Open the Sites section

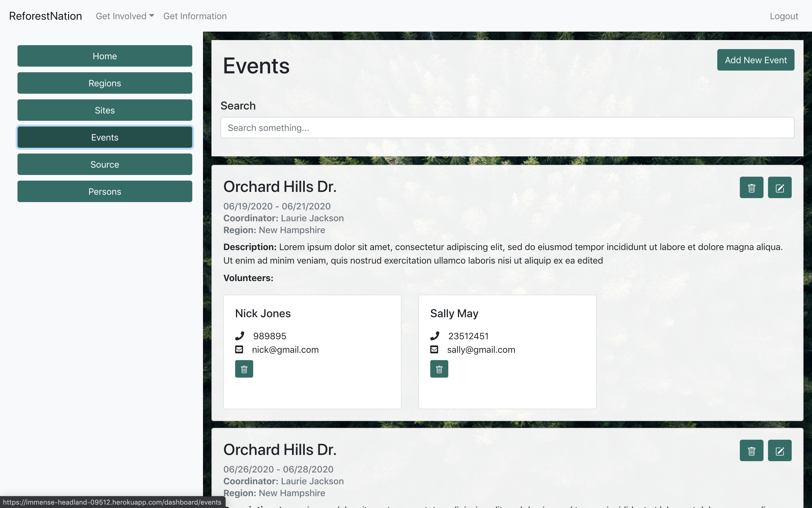[x=105, y=110]
